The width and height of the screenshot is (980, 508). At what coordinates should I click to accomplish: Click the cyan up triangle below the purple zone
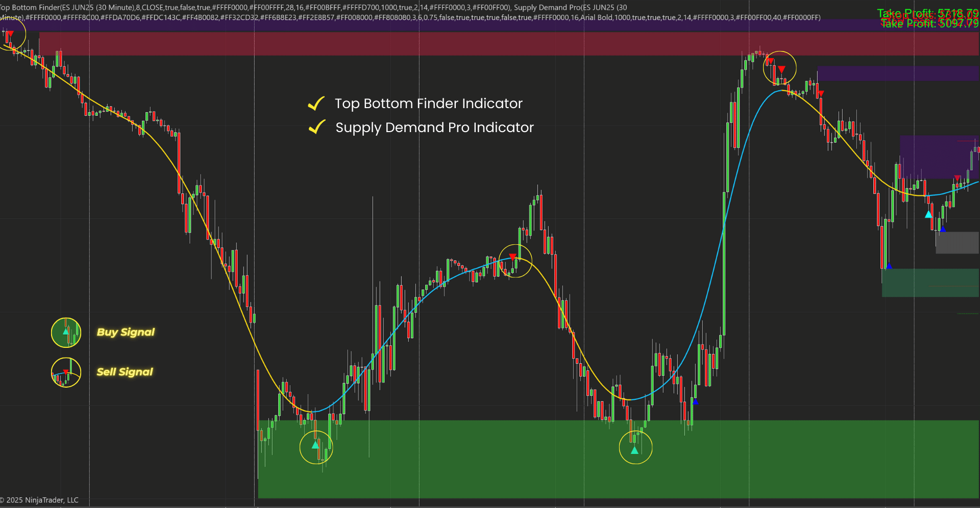click(928, 214)
